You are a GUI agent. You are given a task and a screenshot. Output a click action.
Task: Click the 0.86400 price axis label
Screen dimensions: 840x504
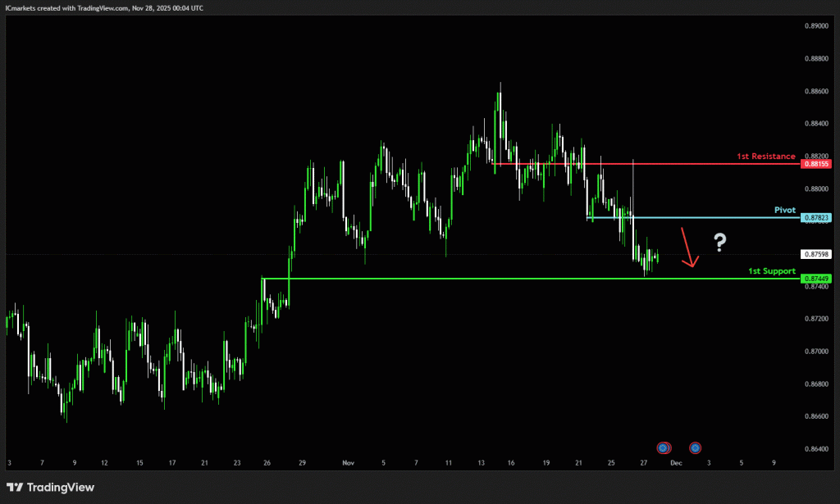pyautogui.click(x=815, y=448)
